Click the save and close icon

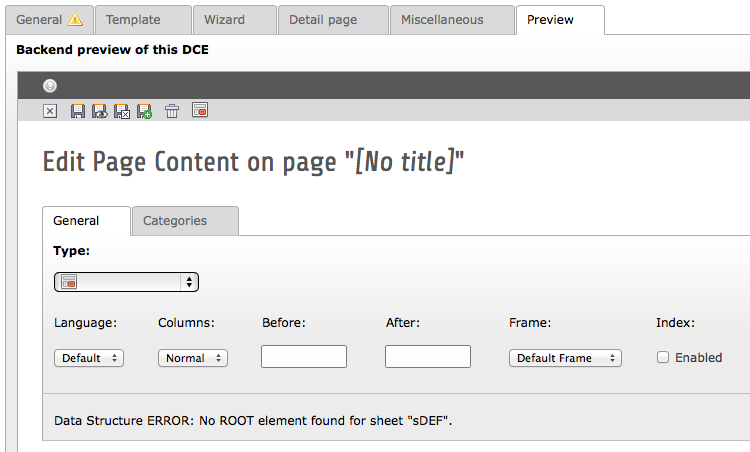pos(121,111)
